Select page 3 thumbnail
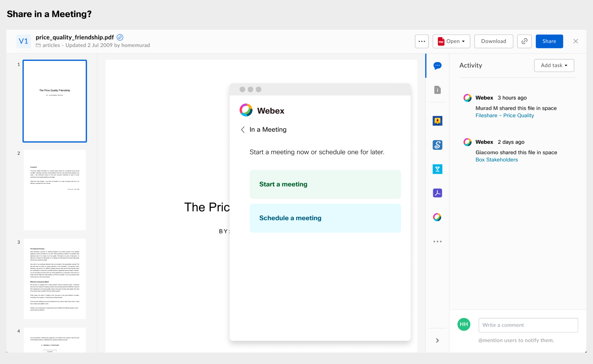The width and height of the screenshot is (593, 364). coord(55,279)
